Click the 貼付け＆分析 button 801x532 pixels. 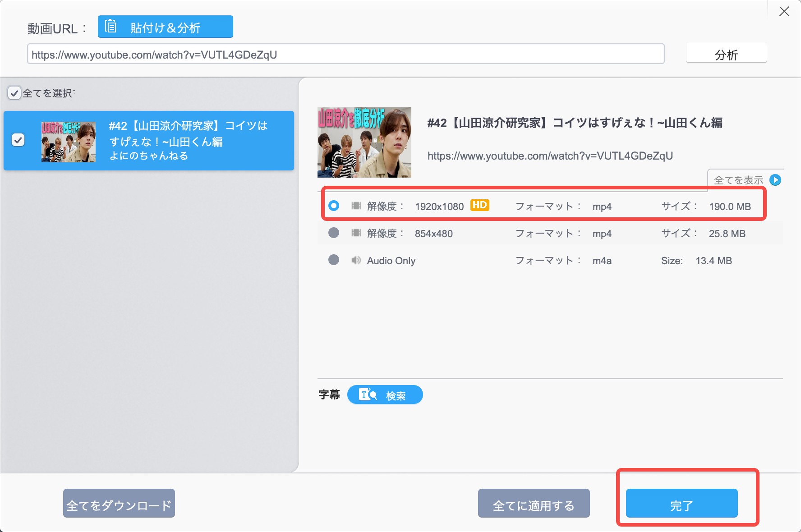[166, 27]
